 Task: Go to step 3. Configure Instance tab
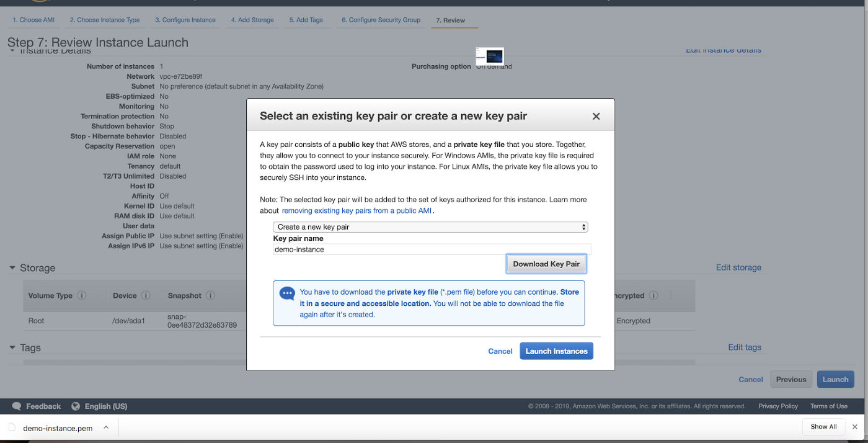tap(185, 20)
